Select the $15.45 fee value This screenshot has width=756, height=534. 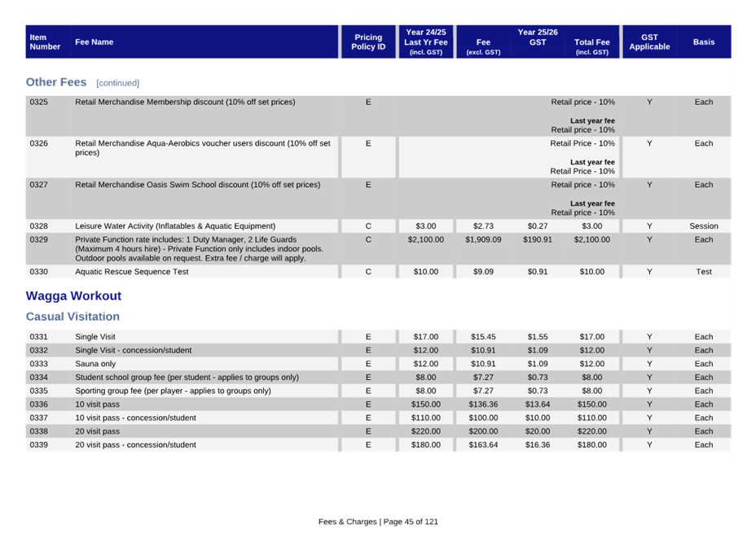tap(483, 337)
